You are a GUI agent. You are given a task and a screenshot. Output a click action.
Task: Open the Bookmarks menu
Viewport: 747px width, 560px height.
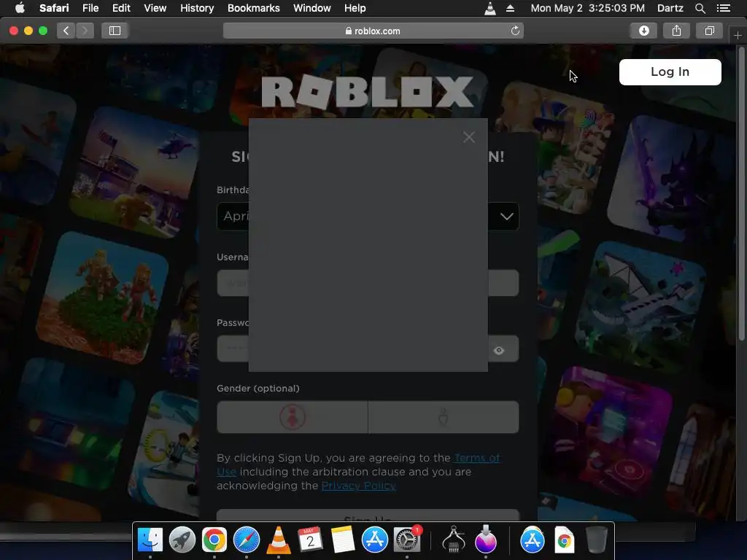pyautogui.click(x=253, y=8)
